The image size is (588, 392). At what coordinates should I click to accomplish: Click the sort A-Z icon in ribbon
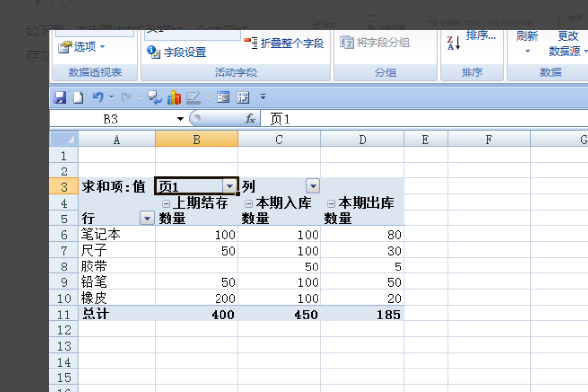coord(453,42)
